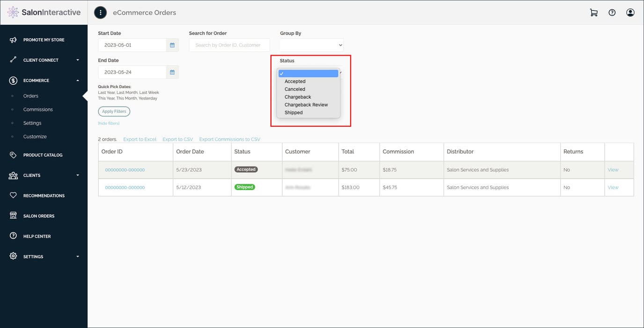The image size is (644, 328).
Task: Open the three-dot menu beside eCommerce Orders
Action: tap(100, 13)
